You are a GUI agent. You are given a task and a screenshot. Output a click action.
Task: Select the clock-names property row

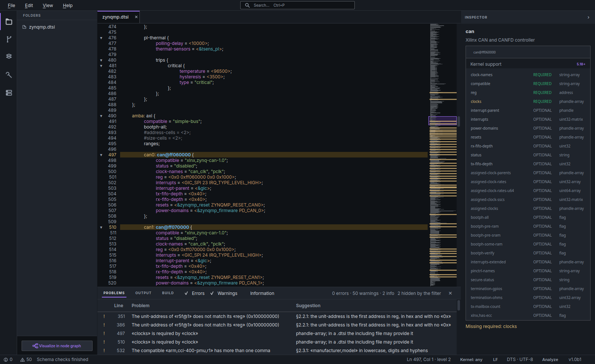528,75
